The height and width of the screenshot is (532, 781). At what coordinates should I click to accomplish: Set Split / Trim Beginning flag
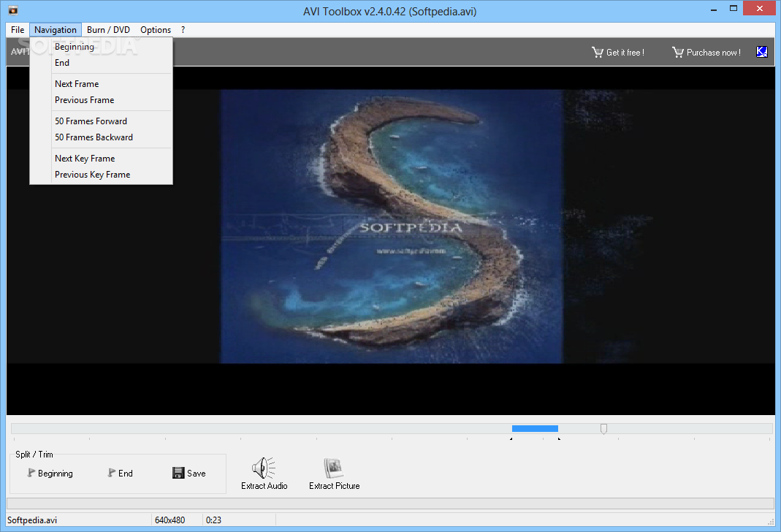tap(50, 474)
